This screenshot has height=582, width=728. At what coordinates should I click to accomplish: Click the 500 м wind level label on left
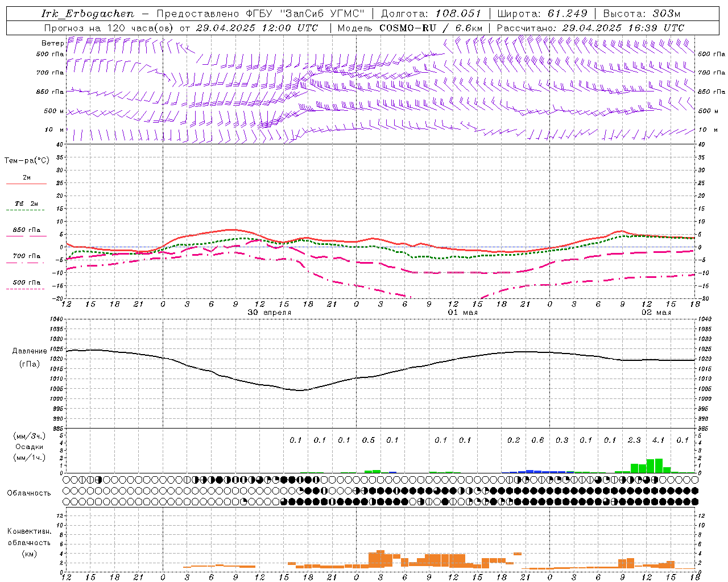tap(55, 111)
